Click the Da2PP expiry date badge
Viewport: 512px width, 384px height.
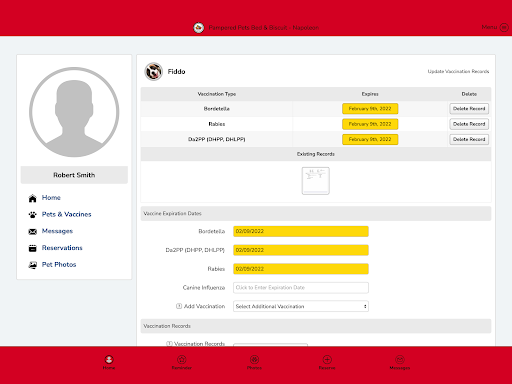coord(370,139)
